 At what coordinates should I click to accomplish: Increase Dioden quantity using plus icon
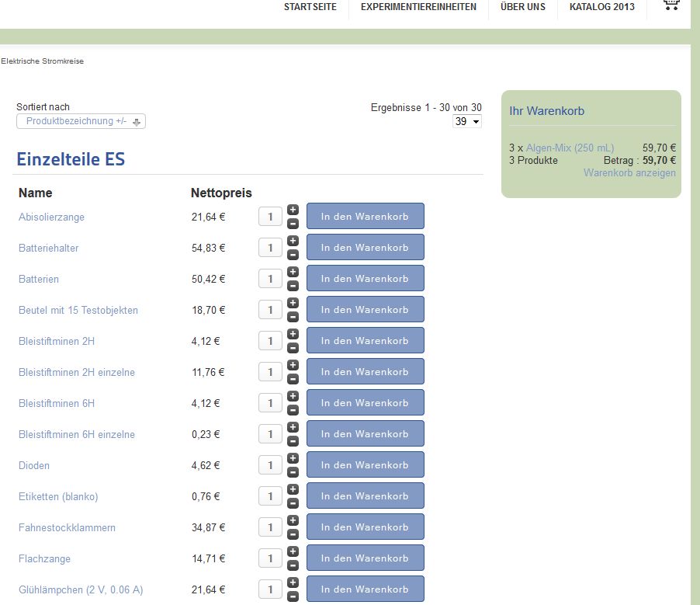(x=293, y=458)
